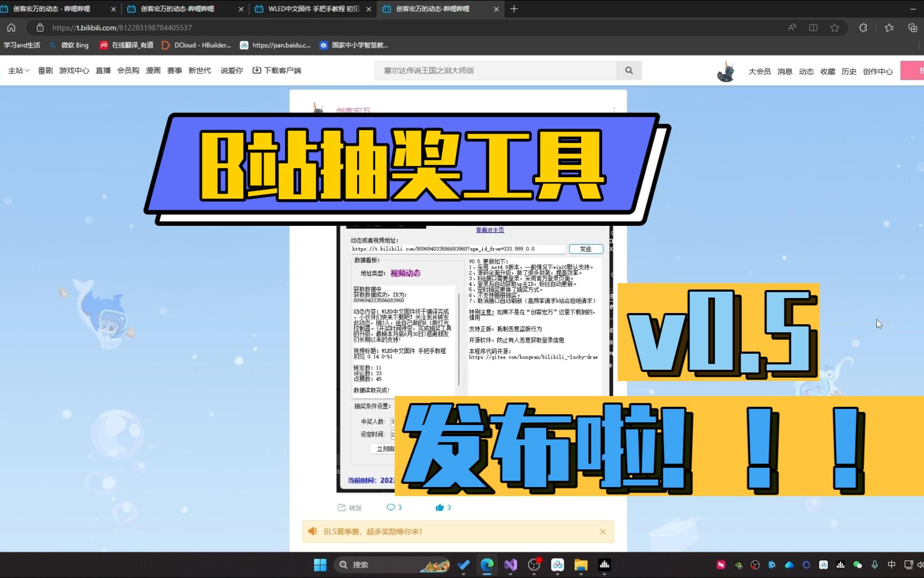Open the 在线翻译_有道 bookmark
924x578 pixels.
pyautogui.click(x=127, y=45)
